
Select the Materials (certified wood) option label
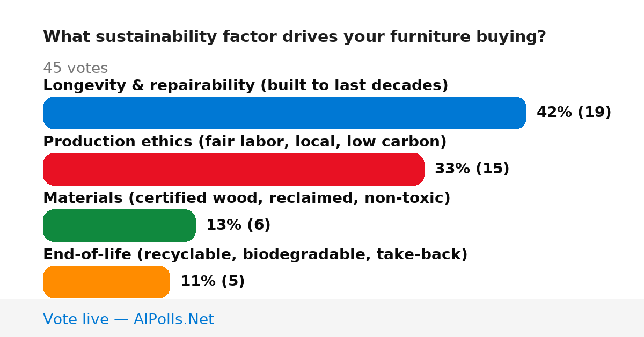tap(246, 198)
